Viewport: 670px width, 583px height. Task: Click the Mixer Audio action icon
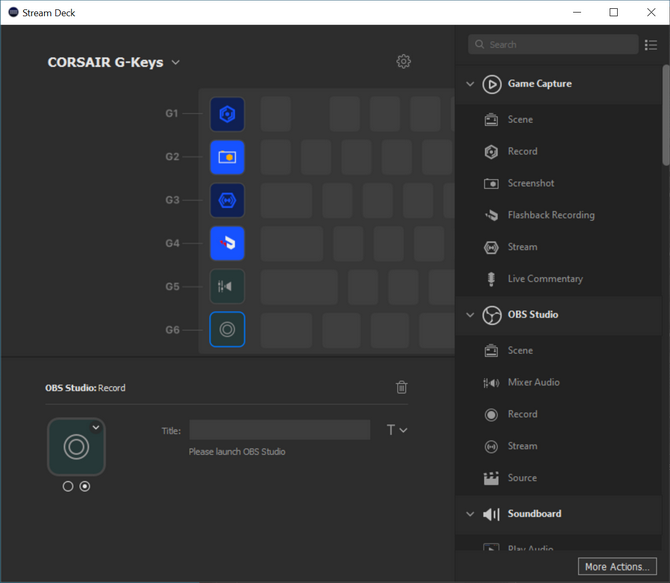491,383
